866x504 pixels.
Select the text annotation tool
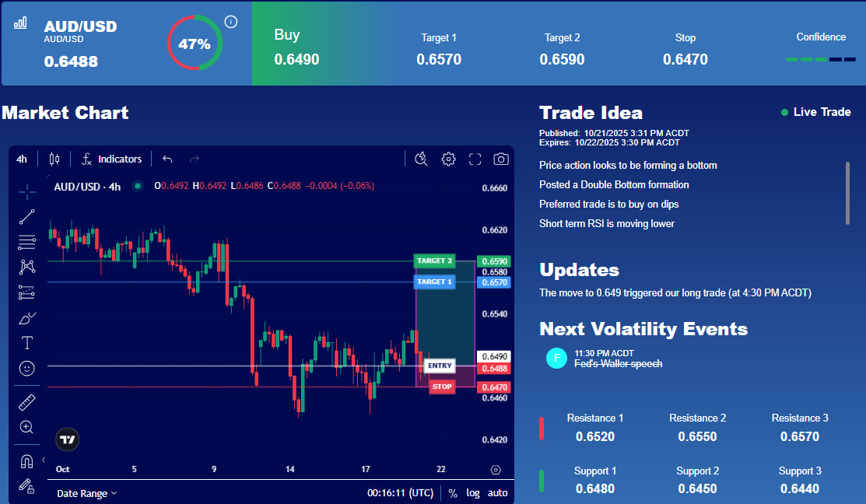27,343
